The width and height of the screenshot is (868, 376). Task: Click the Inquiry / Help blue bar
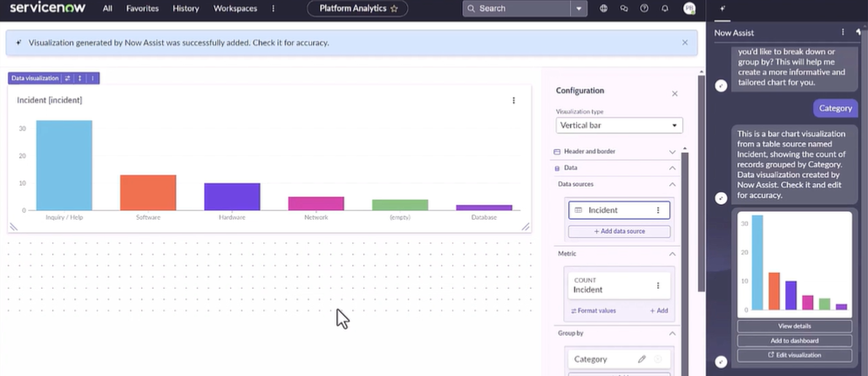pos(64,166)
